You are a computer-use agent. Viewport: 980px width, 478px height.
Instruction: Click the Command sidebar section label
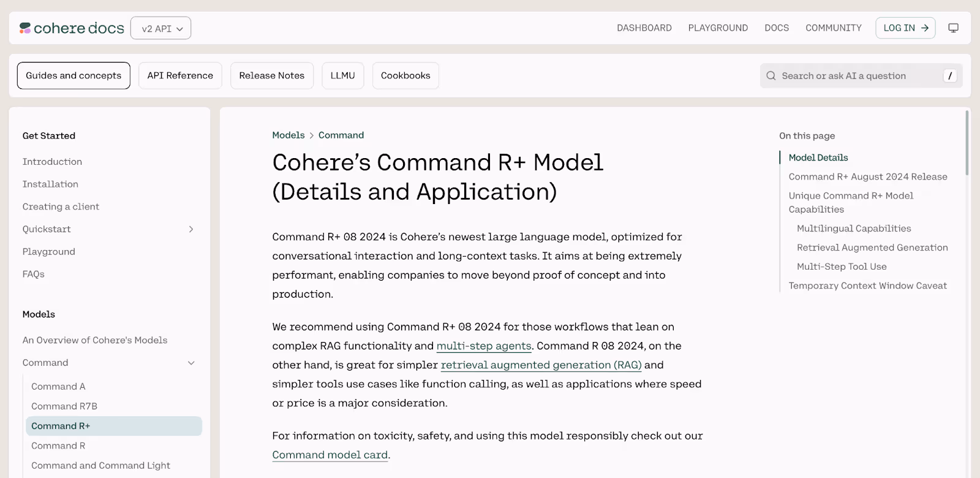pyautogui.click(x=45, y=363)
